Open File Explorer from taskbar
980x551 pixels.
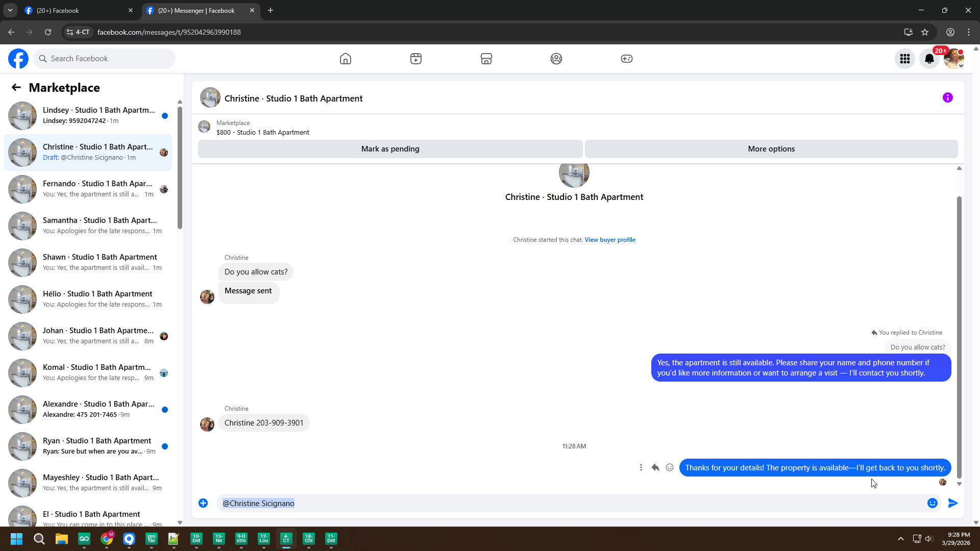62,539
